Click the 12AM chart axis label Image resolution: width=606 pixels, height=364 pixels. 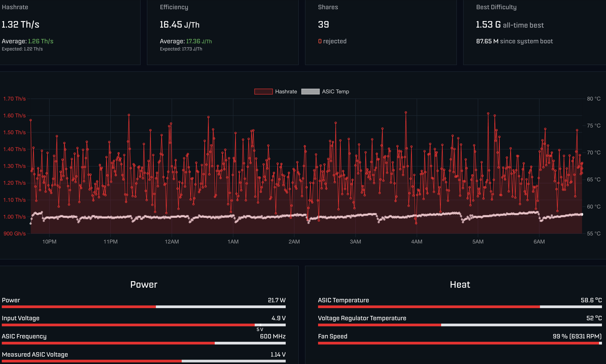172,242
